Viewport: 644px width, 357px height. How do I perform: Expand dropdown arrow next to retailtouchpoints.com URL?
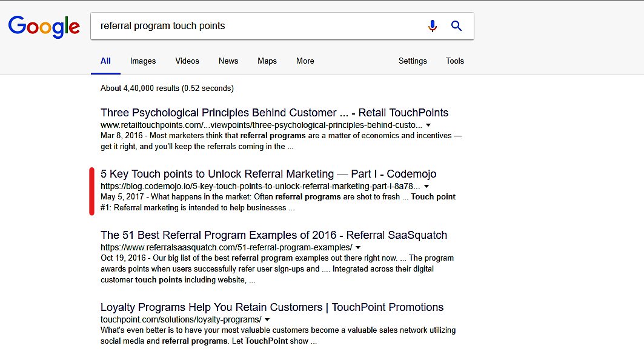(428, 125)
